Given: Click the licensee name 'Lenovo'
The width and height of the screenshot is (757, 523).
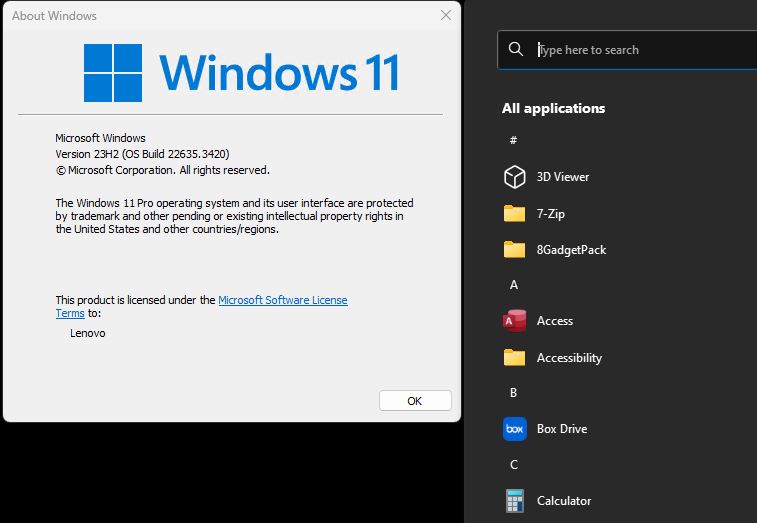Looking at the screenshot, I should point(87,333).
